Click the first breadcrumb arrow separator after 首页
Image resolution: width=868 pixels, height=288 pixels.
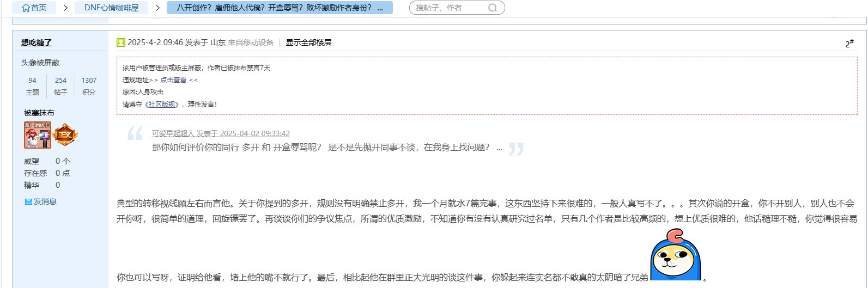[x=65, y=8]
